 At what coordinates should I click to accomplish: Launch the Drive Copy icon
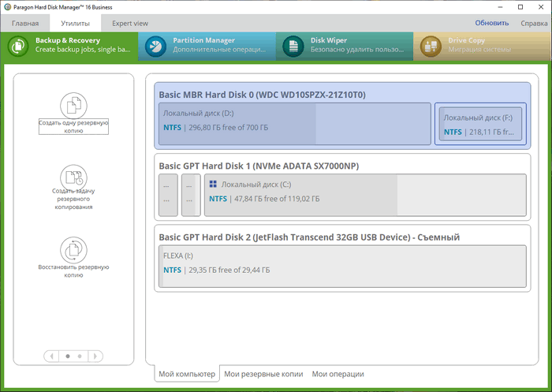coord(431,46)
